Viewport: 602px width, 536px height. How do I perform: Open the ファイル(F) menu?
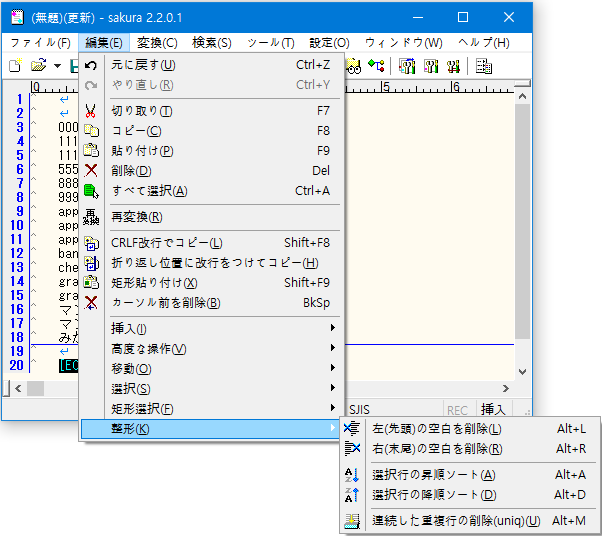(40, 43)
